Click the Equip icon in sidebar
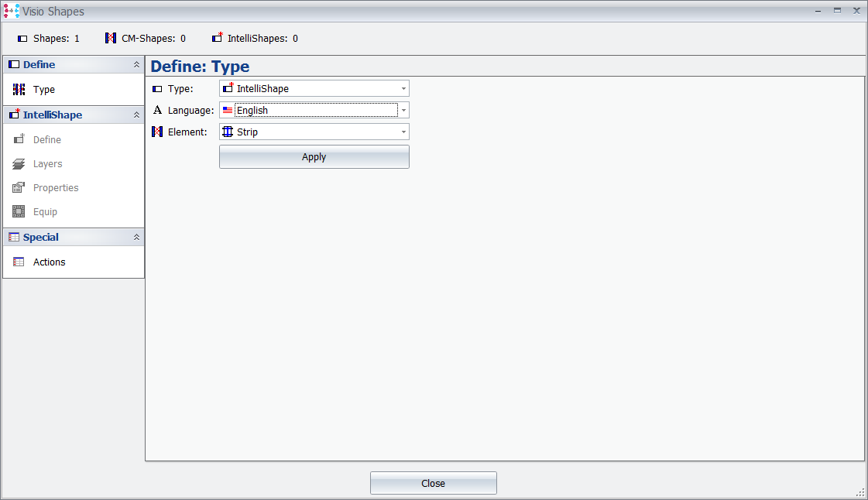868x500 pixels. [x=19, y=211]
